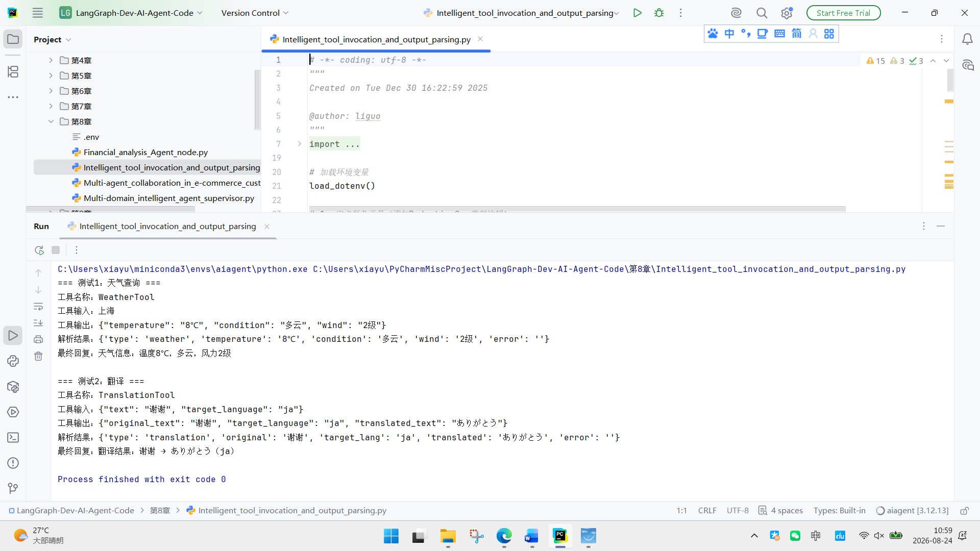The image size is (980, 551).
Task: Open IDE settings gear
Action: [x=787, y=13]
